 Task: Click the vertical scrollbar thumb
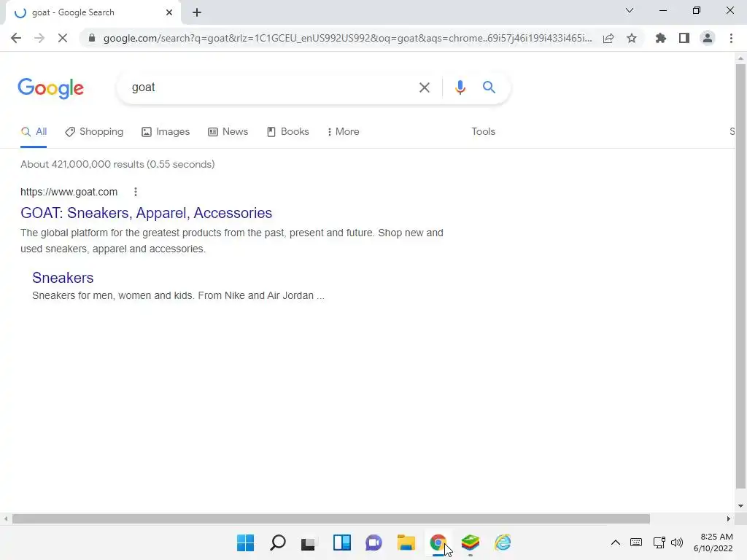[x=740, y=276]
